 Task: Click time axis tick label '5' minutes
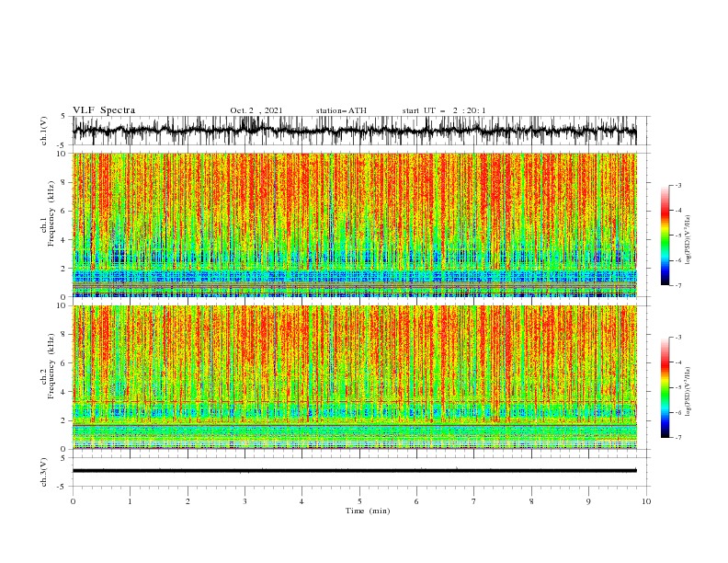point(359,501)
